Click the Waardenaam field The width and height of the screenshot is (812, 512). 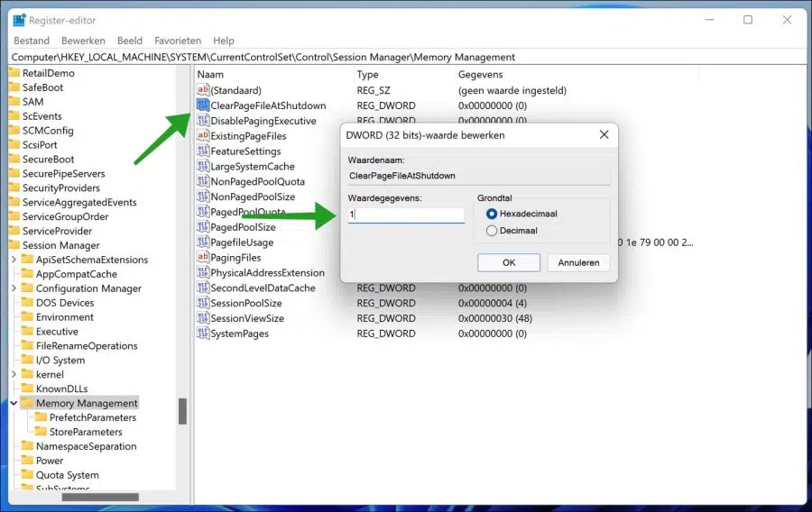pyautogui.click(x=478, y=176)
